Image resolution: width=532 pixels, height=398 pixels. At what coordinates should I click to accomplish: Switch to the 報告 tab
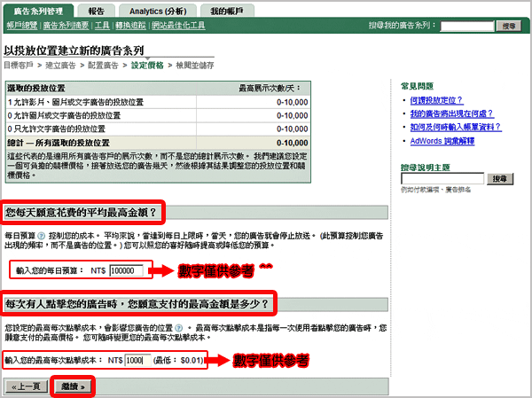pyautogui.click(x=96, y=11)
